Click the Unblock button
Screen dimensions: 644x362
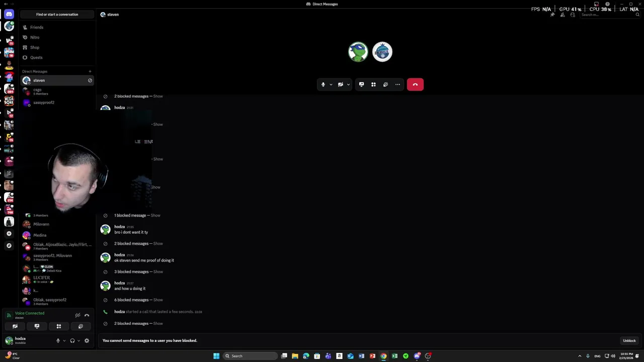(629, 340)
